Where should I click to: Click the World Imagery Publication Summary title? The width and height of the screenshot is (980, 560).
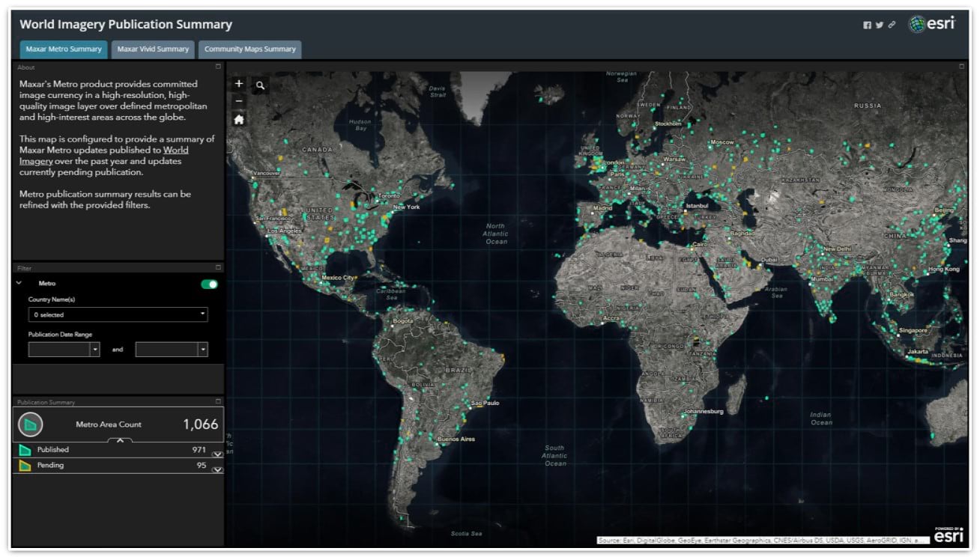tap(126, 25)
